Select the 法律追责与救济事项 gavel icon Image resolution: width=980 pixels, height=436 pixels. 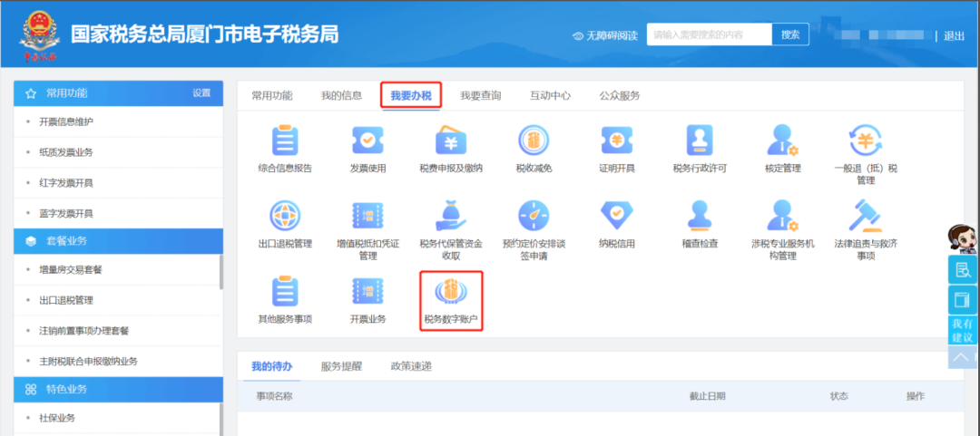pyautogui.click(x=866, y=216)
